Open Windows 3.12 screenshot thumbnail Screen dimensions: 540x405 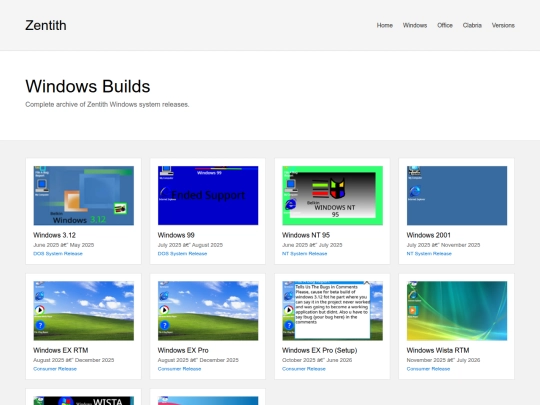pos(84,196)
